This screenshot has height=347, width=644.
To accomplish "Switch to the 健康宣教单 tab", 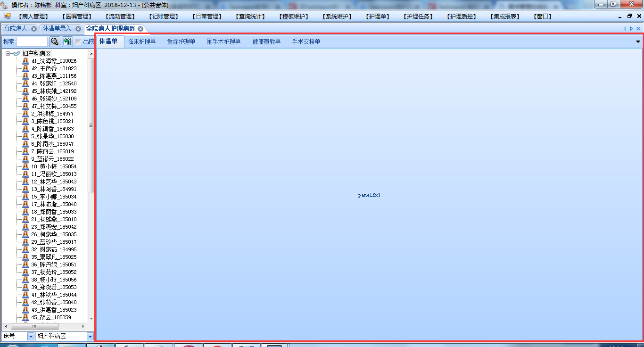I will tap(266, 41).
